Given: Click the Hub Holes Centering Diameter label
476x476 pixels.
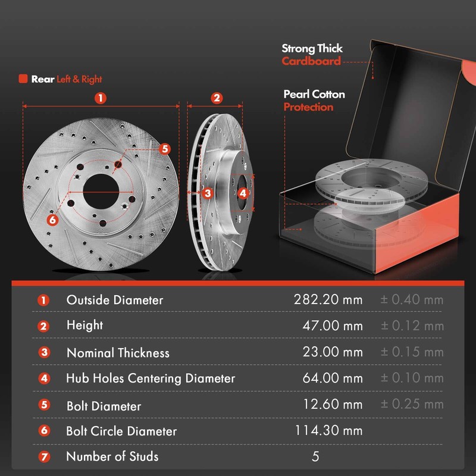Looking at the screenshot, I should pyautogui.click(x=151, y=378).
